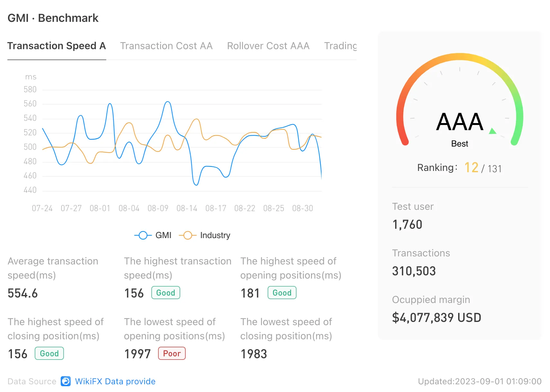
Task: Click the Best label under the rating
Action: 460,144
